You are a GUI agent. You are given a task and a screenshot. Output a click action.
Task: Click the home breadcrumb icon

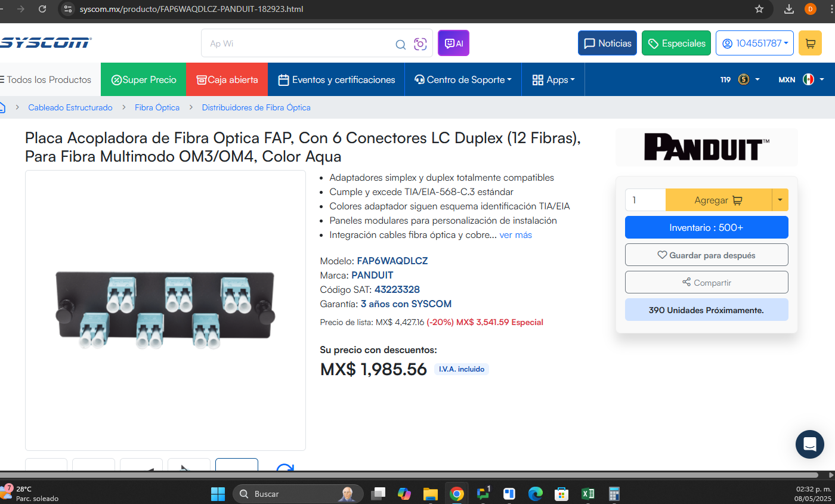tap(2, 107)
